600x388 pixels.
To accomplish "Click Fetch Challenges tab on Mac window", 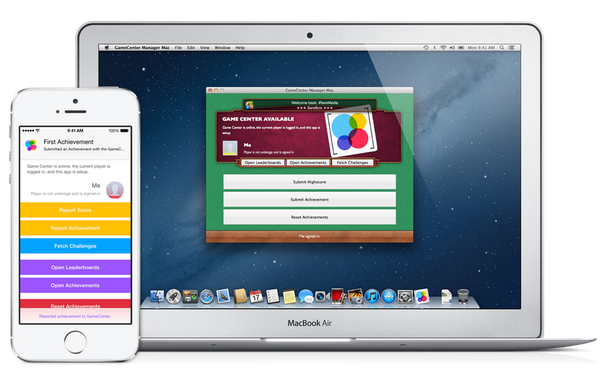I will coord(352,163).
